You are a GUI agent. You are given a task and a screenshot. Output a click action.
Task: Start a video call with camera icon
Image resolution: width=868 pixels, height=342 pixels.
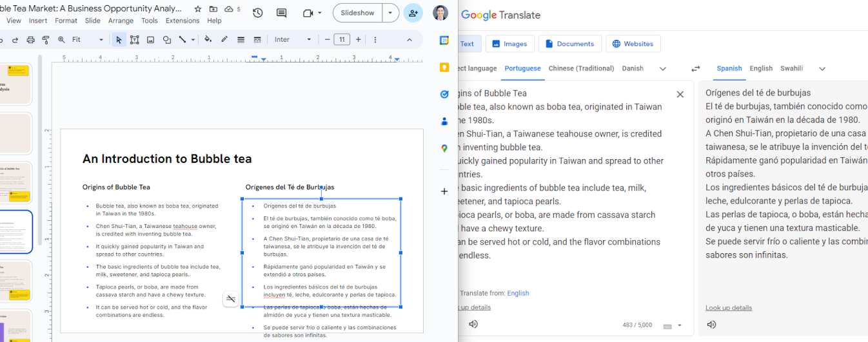[x=308, y=13]
